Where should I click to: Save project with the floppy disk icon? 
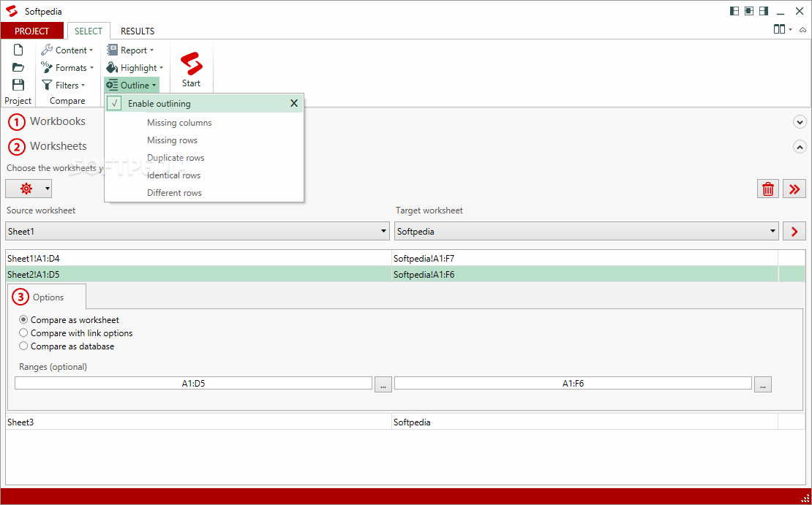18,85
